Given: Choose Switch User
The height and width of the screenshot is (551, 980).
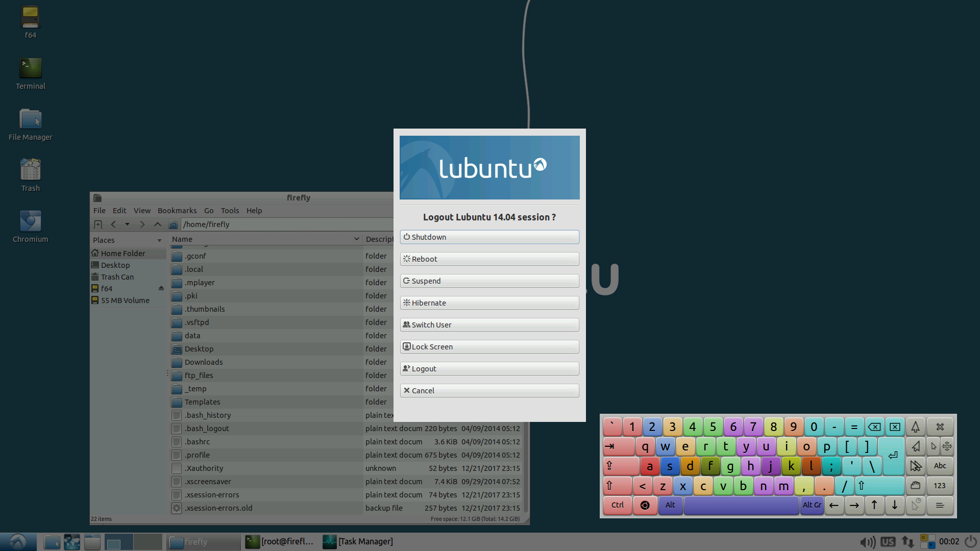Looking at the screenshot, I should [x=489, y=325].
